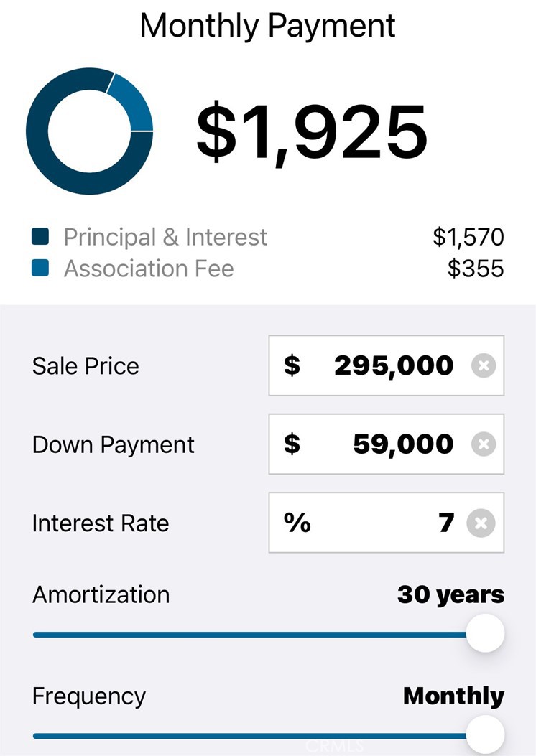Click the dark Principal & Interest legend square
This screenshot has height=756, width=536.
(x=40, y=237)
